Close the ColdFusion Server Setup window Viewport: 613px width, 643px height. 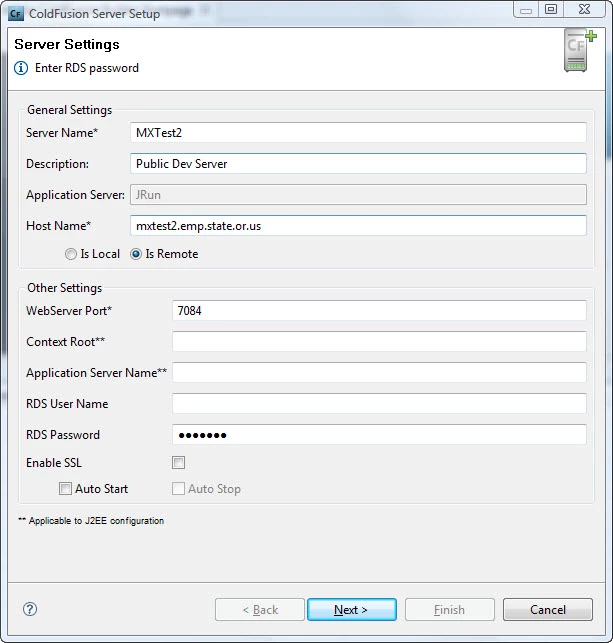pyautogui.click(x=585, y=9)
